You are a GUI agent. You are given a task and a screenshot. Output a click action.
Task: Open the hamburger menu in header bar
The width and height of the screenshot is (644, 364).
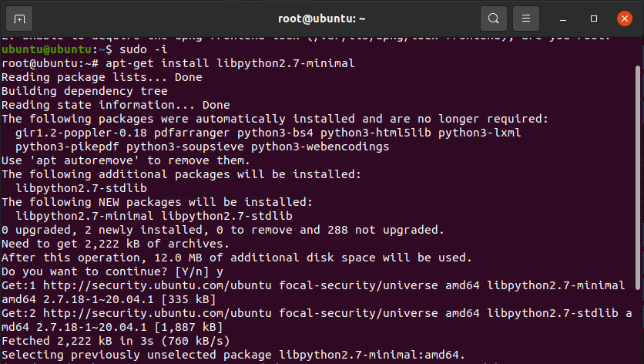pos(525,19)
